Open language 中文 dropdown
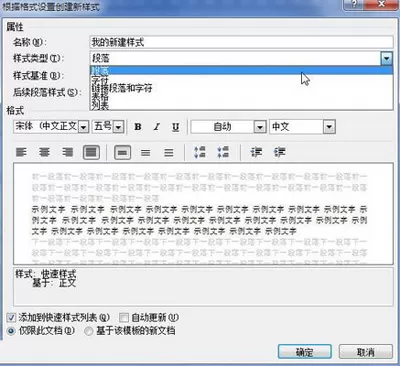Viewport: 400px width, 366px height. (x=329, y=127)
